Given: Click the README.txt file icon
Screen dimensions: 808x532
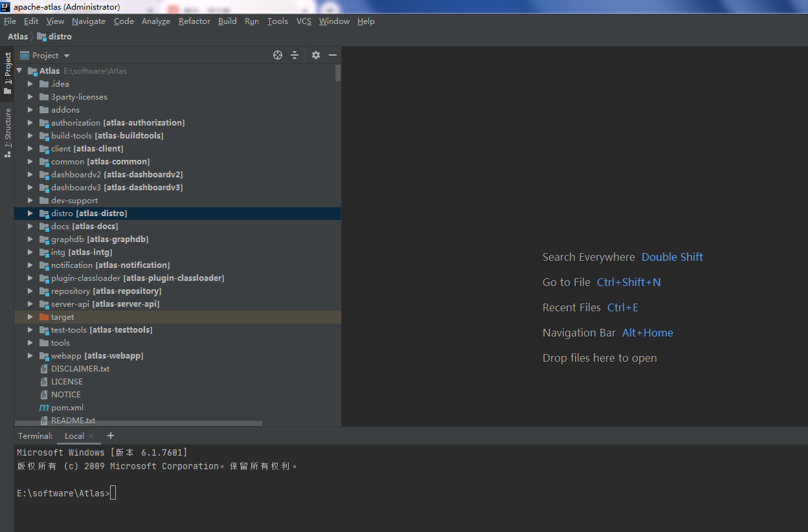Looking at the screenshot, I should (x=44, y=421).
